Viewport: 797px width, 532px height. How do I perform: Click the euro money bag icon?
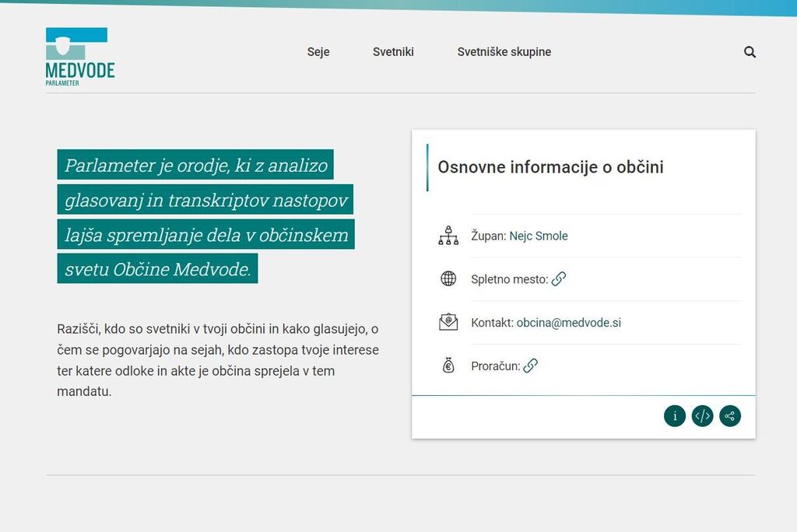[448, 366]
